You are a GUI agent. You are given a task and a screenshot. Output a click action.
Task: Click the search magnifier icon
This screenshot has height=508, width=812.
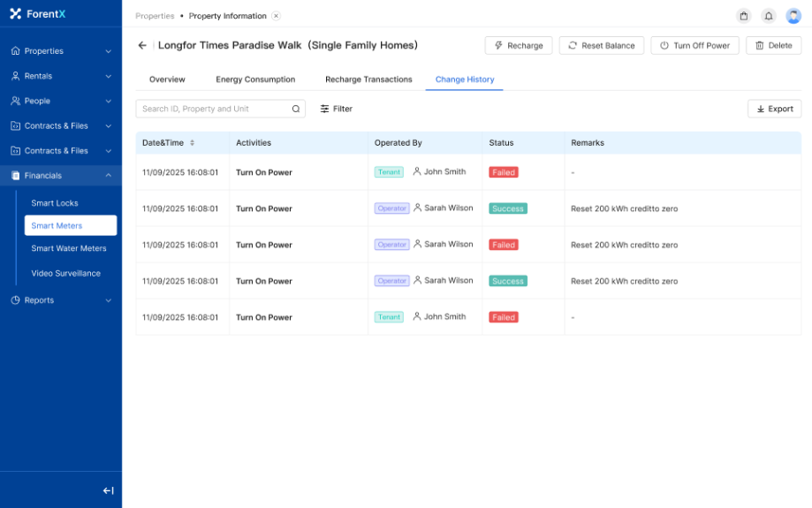296,109
